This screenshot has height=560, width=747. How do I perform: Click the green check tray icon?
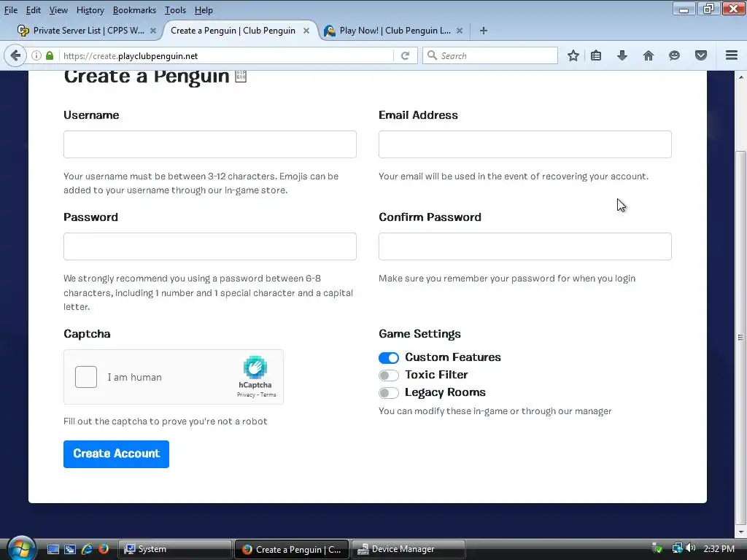(657, 548)
